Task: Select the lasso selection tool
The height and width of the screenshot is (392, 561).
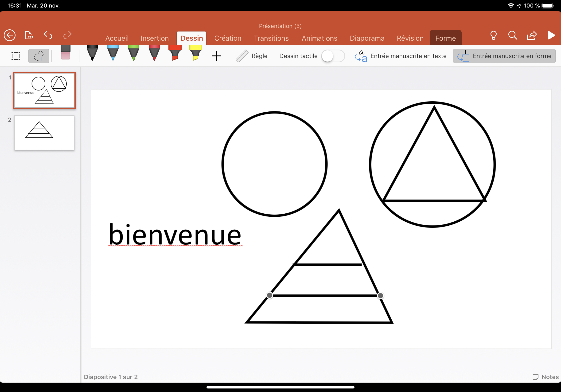Action: [x=39, y=56]
